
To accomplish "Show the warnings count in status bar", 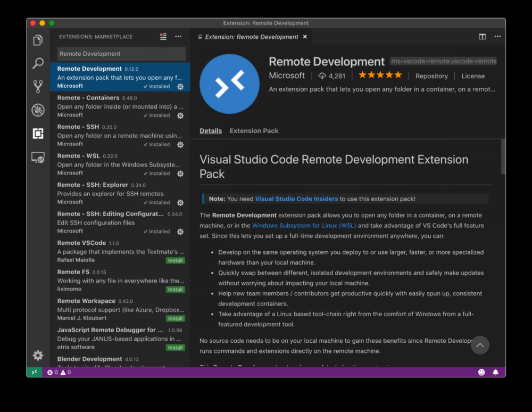I will pos(65,372).
